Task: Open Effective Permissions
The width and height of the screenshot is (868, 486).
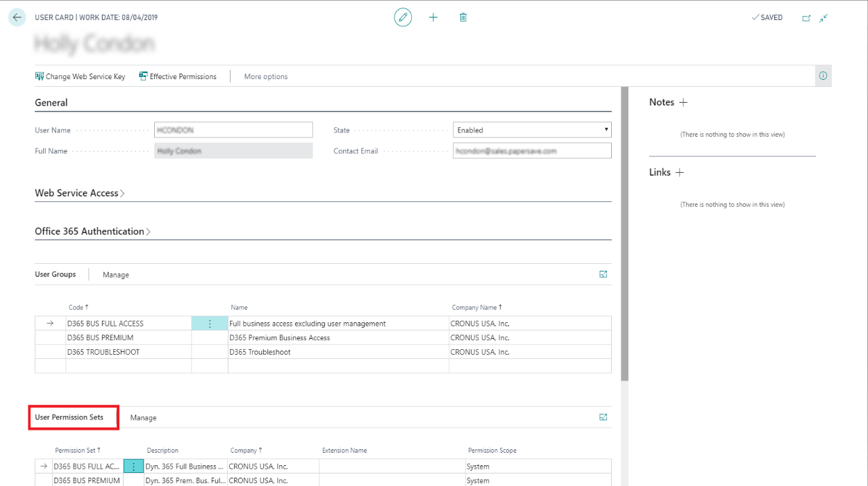Action: (178, 76)
